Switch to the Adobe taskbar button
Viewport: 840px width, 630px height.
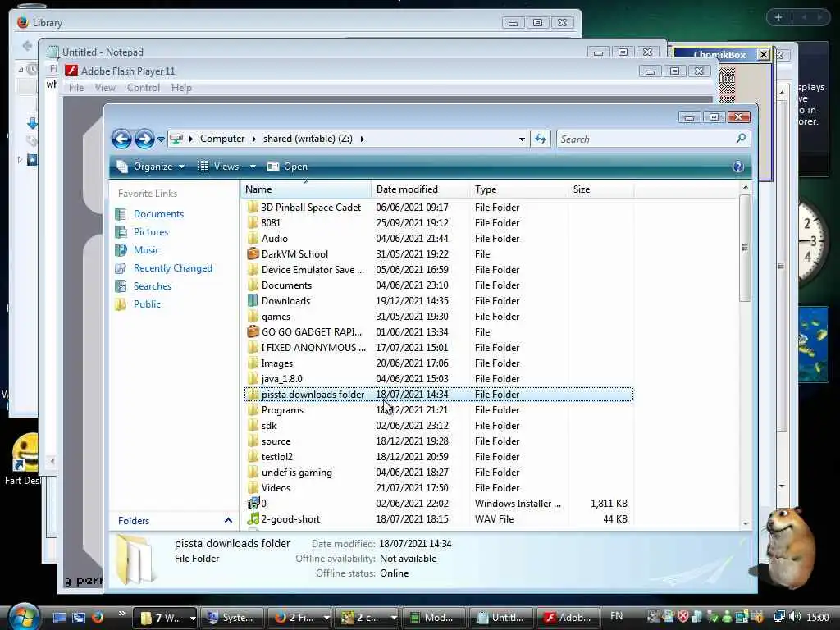(x=568, y=618)
